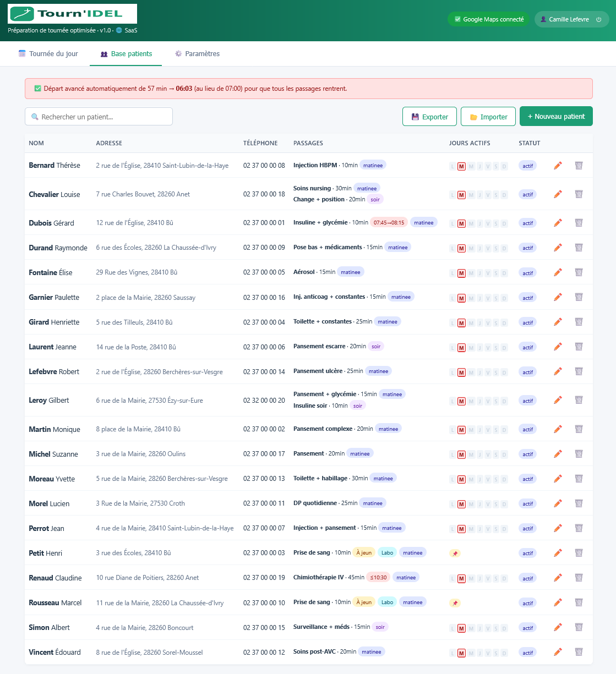The width and height of the screenshot is (616, 674).
Task: Delete Chevalier Louise with the trash icon
Action: 579,194
